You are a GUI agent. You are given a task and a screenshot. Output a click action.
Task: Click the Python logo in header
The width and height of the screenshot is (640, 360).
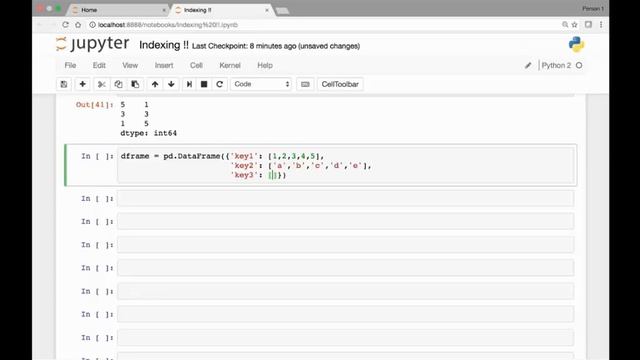click(576, 44)
